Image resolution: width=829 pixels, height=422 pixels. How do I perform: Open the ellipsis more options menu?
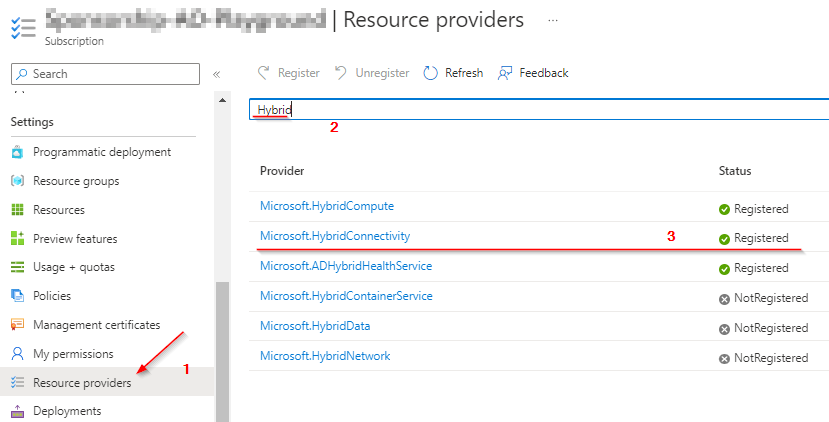click(x=553, y=21)
